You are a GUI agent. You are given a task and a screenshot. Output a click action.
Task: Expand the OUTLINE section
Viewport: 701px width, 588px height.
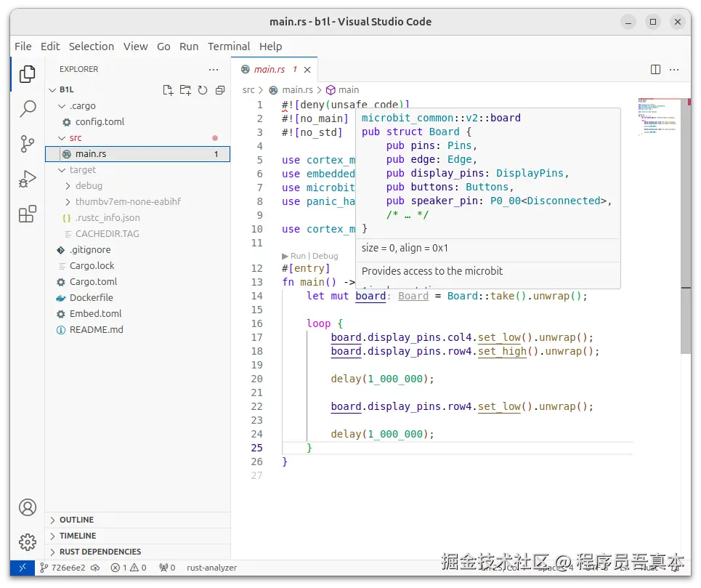[138, 520]
